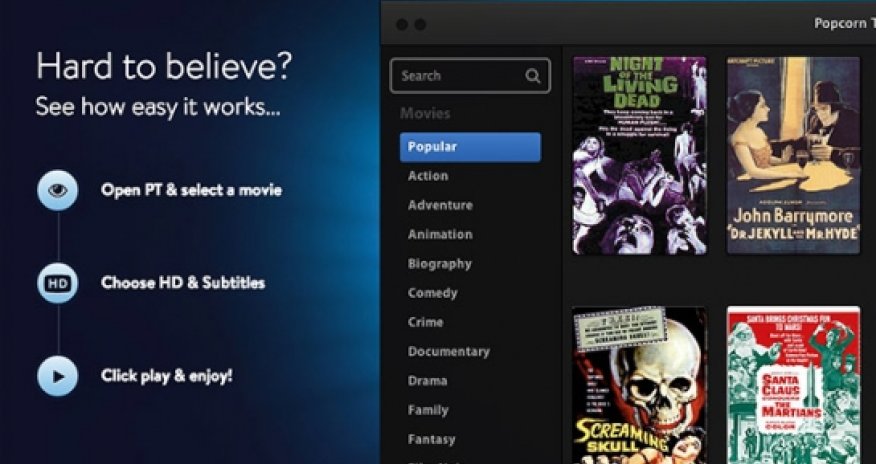The width and height of the screenshot is (876, 464).
Task: Open Screaming Skull movie poster
Action: click(640, 385)
